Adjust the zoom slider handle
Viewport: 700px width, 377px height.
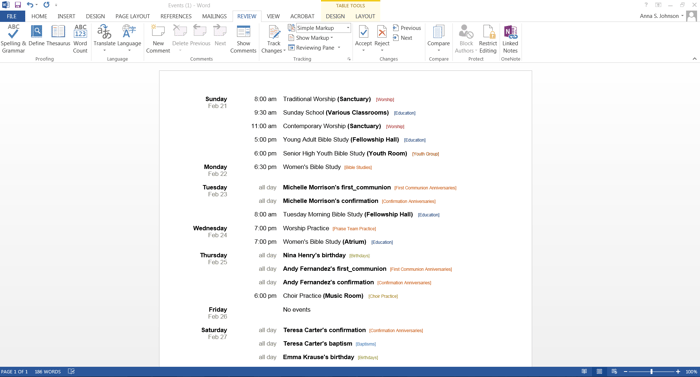pos(652,372)
